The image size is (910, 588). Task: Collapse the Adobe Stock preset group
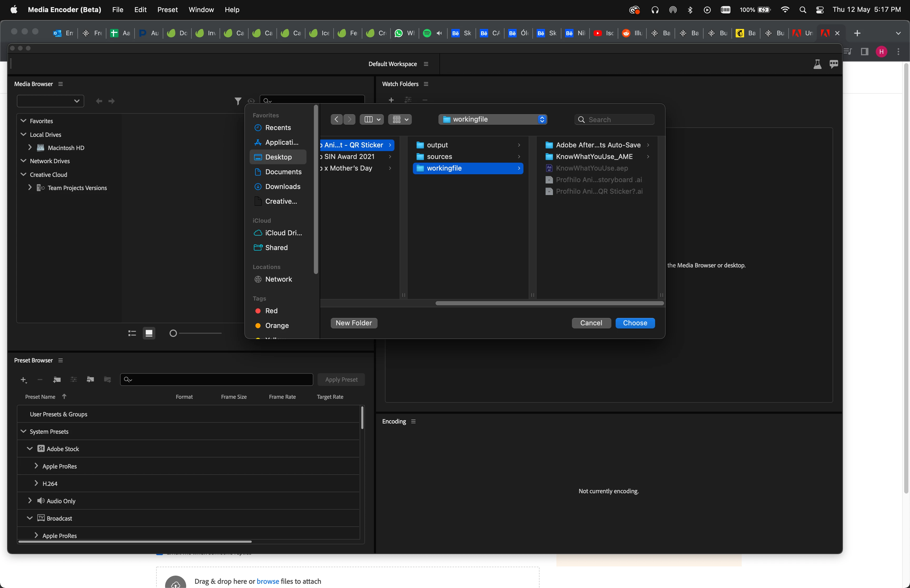[x=30, y=449]
